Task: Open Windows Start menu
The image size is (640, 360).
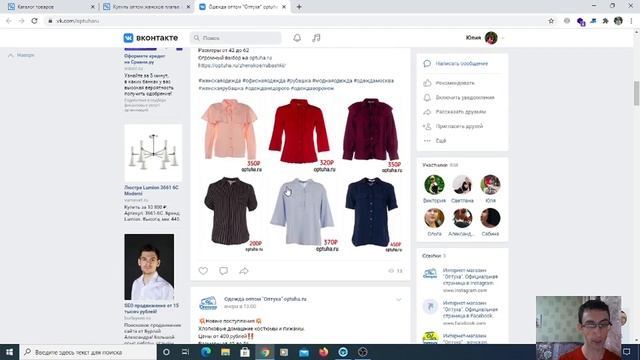Action: pyautogui.click(x=9, y=352)
